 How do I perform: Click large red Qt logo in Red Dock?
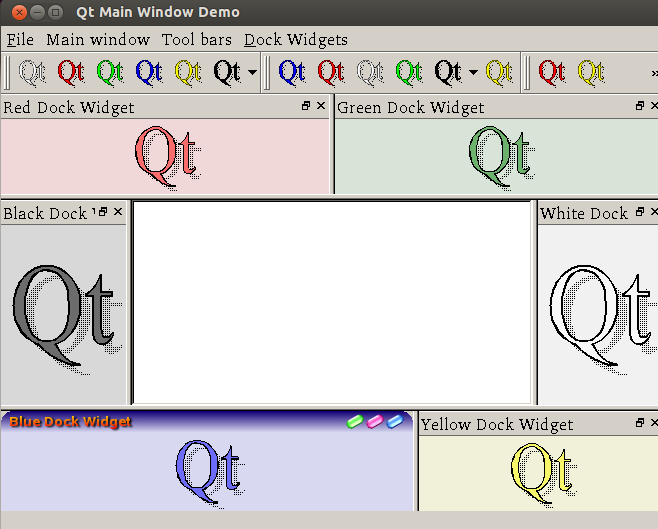(167, 157)
